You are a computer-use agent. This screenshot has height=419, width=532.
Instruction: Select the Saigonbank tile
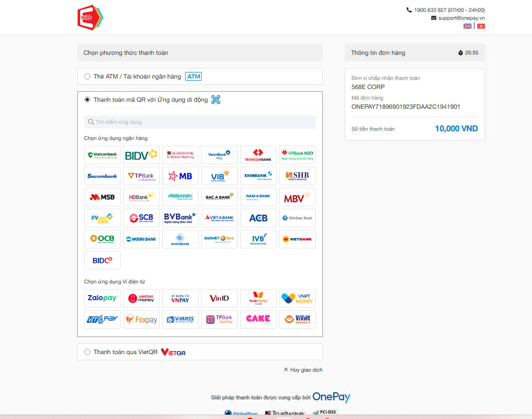point(180,239)
